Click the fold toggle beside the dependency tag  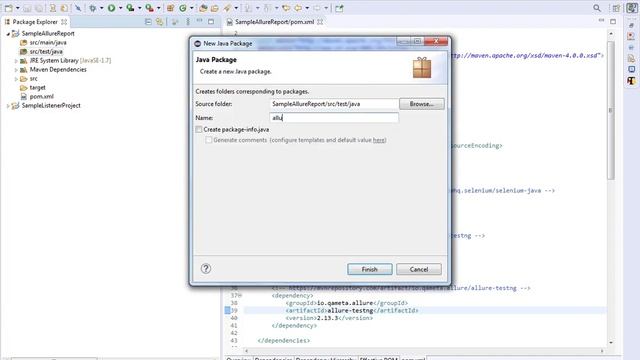click(240, 296)
